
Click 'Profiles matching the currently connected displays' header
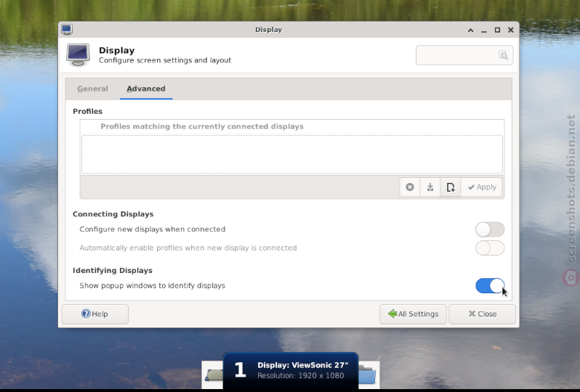pos(202,127)
